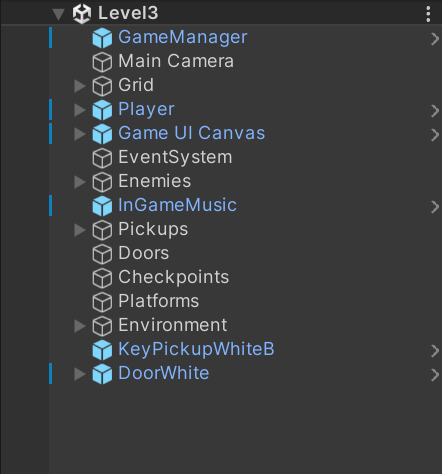442x474 pixels.
Task: Open the Level3 scene options menu
Action: tap(428, 14)
